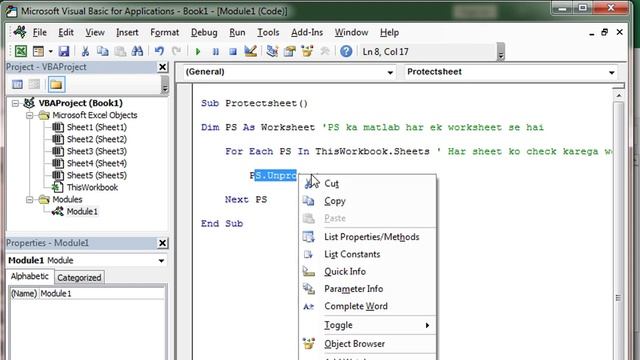
Task: Open the Debug menu
Action: point(204,32)
